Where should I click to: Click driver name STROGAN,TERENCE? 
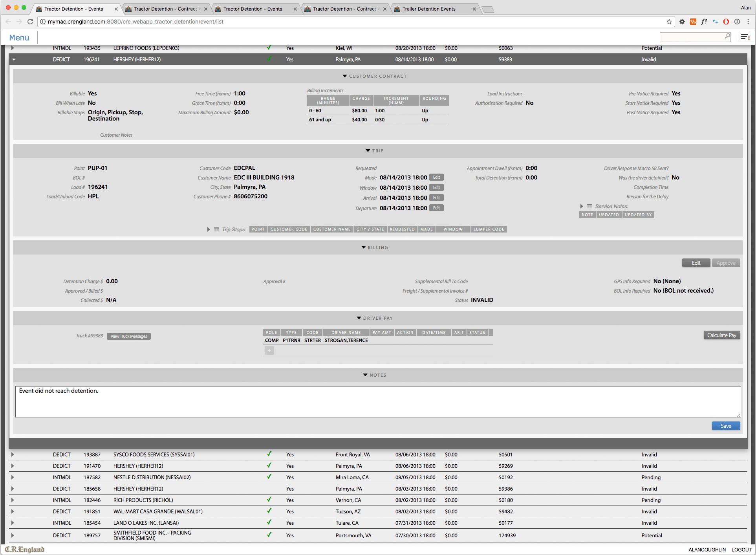tap(346, 341)
